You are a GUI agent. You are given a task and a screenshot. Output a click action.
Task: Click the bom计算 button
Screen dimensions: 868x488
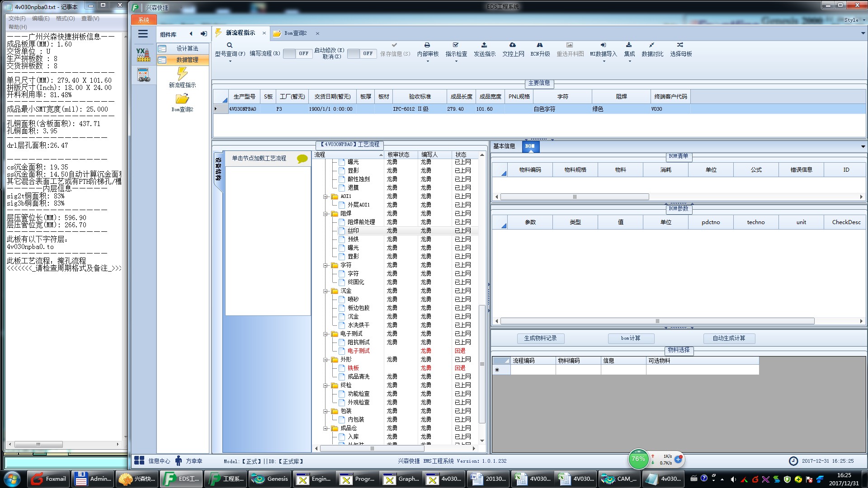pyautogui.click(x=630, y=338)
